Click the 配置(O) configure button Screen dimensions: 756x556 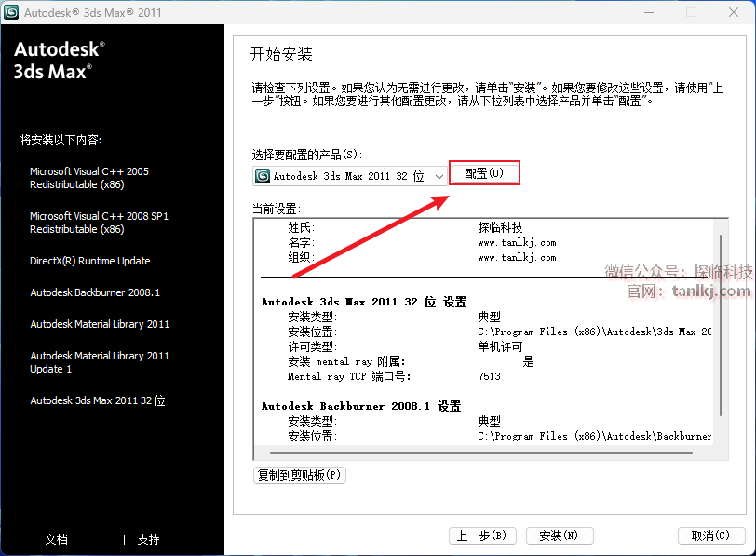[484, 172]
